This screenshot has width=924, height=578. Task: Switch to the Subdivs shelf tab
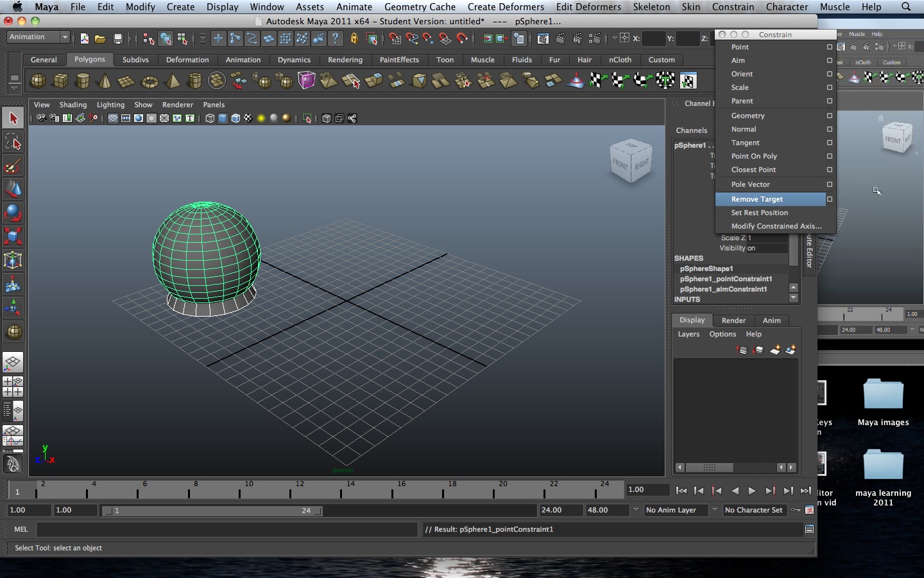(135, 60)
